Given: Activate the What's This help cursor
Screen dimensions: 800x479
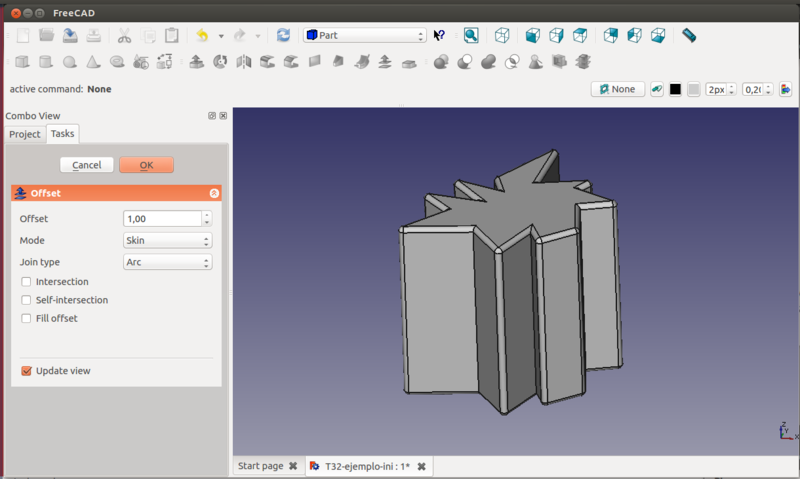Looking at the screenshot, I should (x=439, y=35).
